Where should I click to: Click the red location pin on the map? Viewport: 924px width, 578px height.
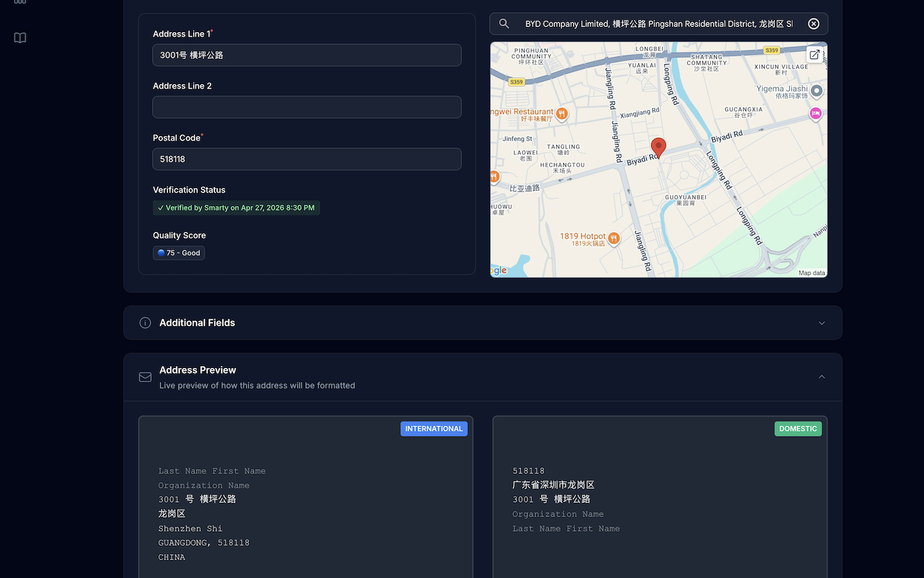click(658, 148)
